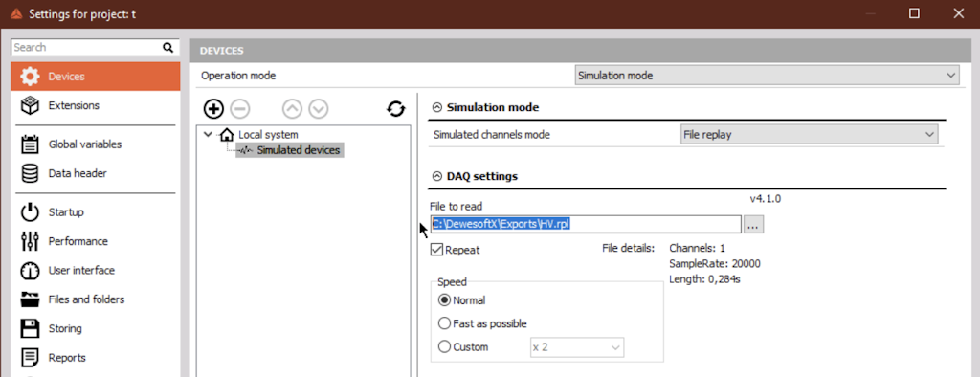Collapse the DAQ settings section
980x377 pixels.
point(437,176)
